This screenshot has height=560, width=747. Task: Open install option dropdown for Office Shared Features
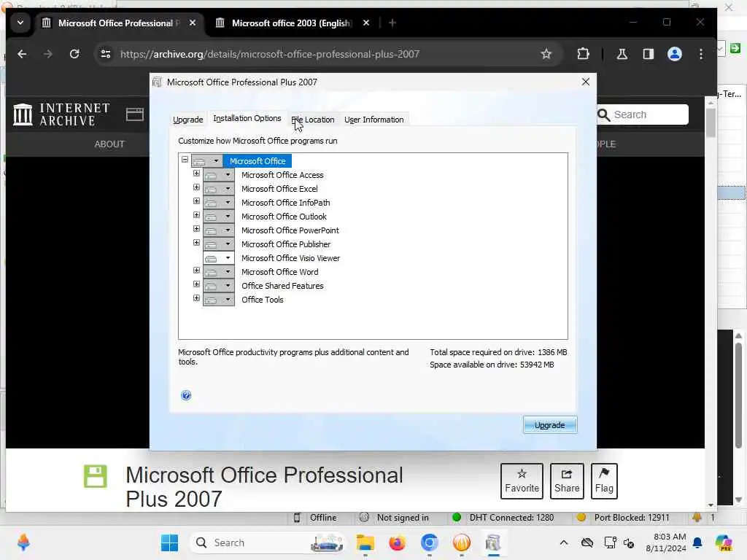tap(219, 286)
